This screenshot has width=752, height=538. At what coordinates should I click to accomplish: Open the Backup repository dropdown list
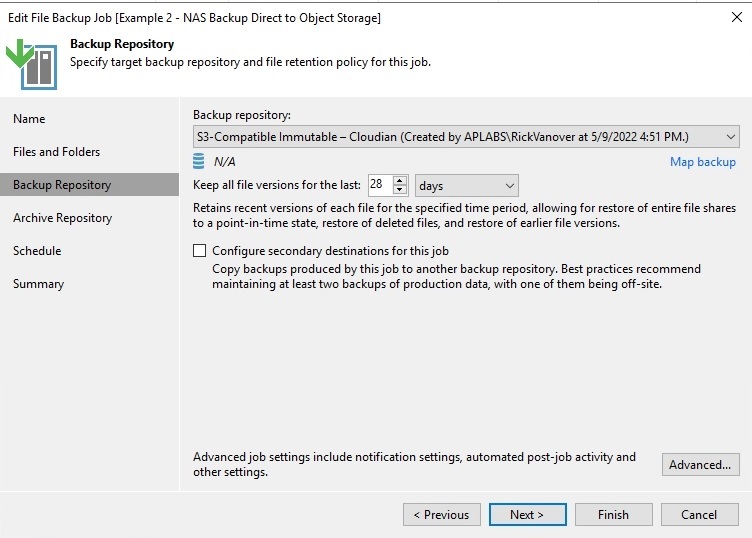point(466,137)
